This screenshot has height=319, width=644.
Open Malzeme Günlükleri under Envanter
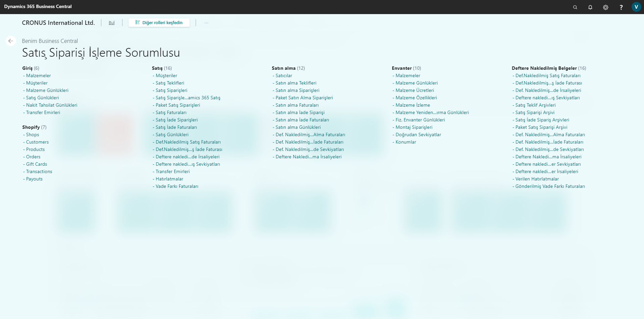[x=417, y=83]
